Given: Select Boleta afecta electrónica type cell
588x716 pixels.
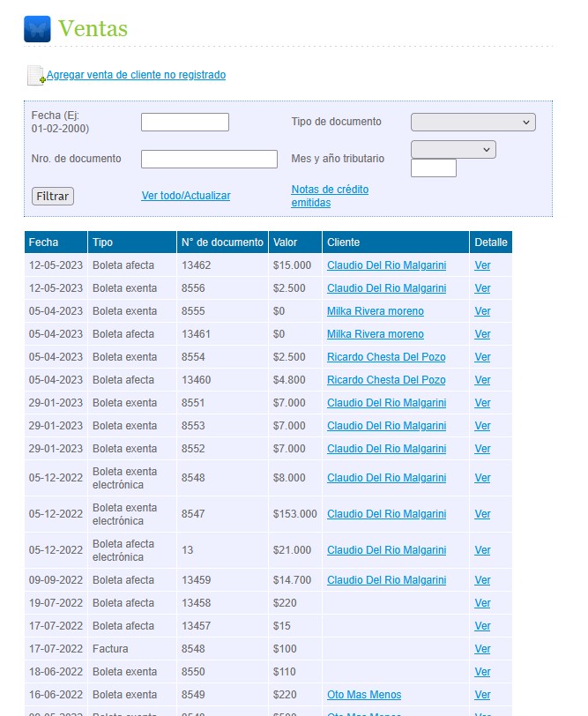Looking at the screenshot, I should pyautogui.click(x=132, y=550).
